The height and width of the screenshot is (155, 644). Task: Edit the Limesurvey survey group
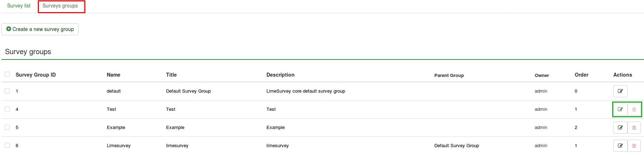click(x=620, y=146)
